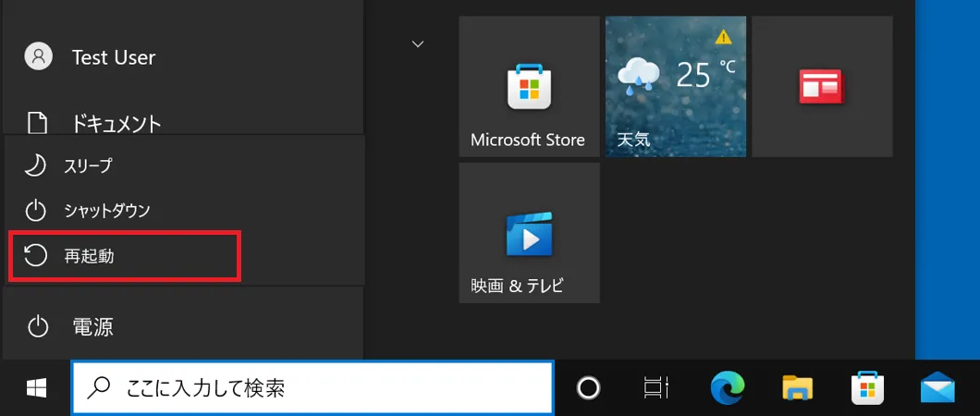Click the weather warning triangle icon
This screenshot has width=980, height=416.
pos(723,37)
